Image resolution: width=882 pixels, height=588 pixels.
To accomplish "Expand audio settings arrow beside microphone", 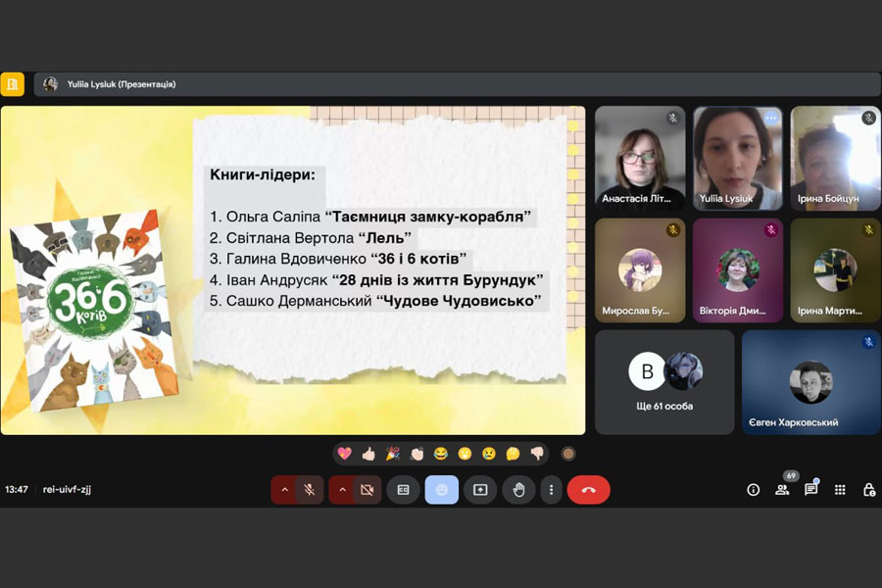I will 285,490.
